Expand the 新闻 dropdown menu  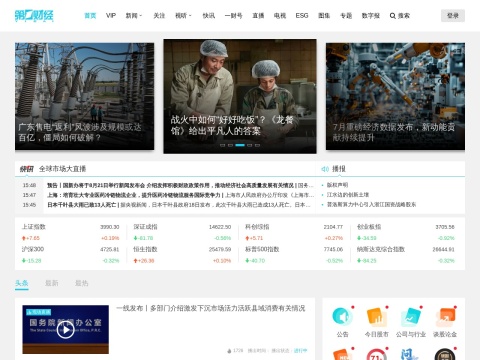tap(134, 16)
